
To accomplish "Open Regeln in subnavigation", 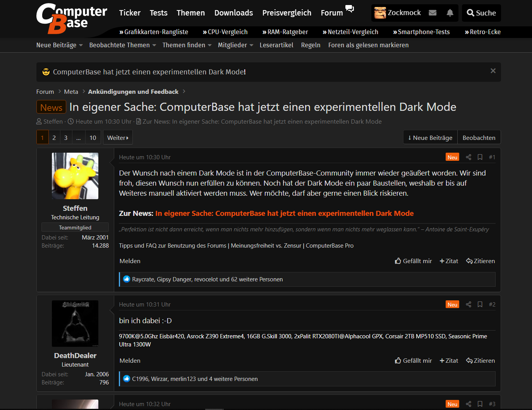I will (x=311, y=45).
